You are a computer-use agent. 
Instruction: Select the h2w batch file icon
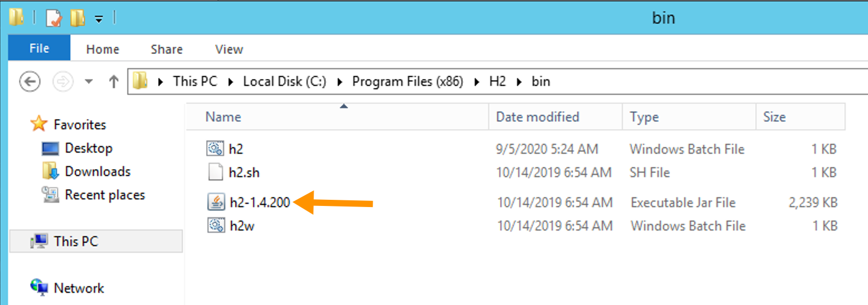[x=216, y=225]
